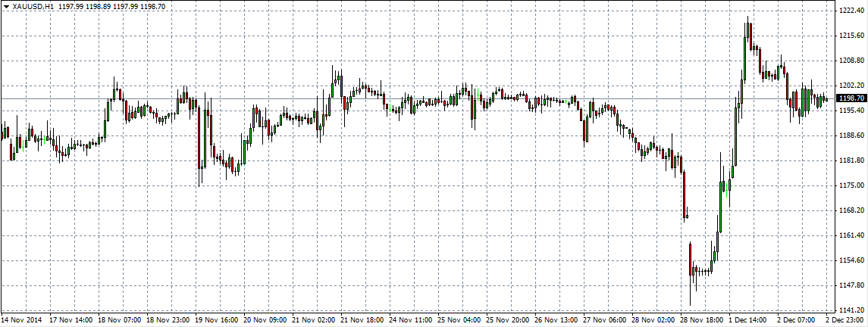Click the horizontal current price line mid-chart
868x327 pixels.
tap(417, 99)
